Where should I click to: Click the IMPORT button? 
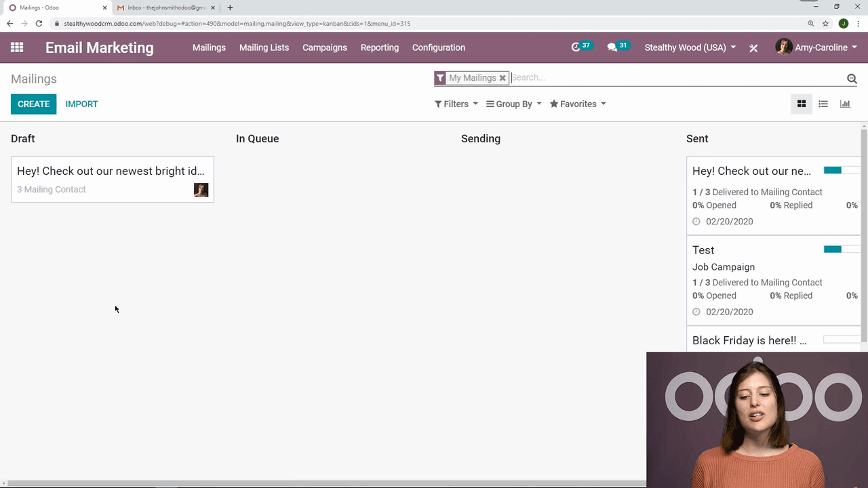(x=81, y=104)
